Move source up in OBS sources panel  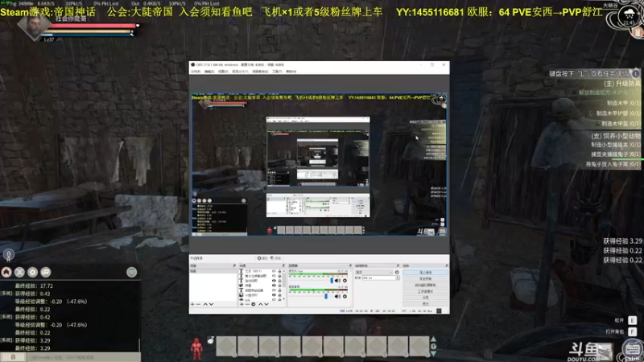click(260, 304)
